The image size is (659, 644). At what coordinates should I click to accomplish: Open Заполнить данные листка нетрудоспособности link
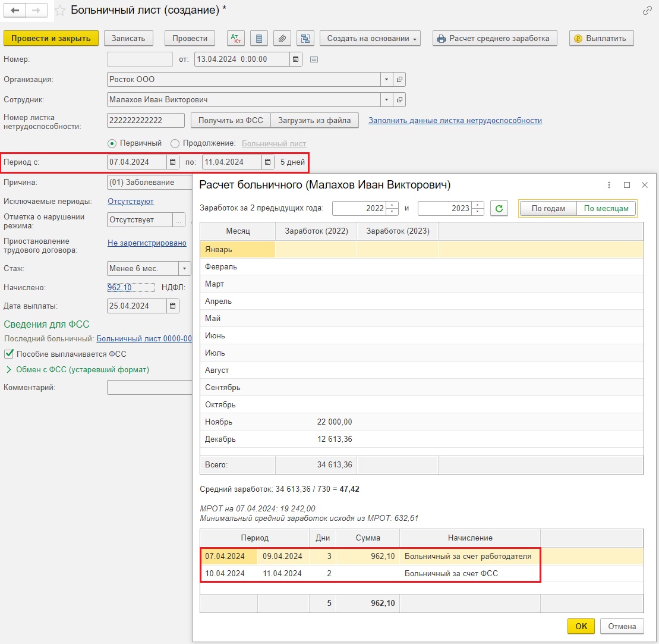(x=455, y=120)
